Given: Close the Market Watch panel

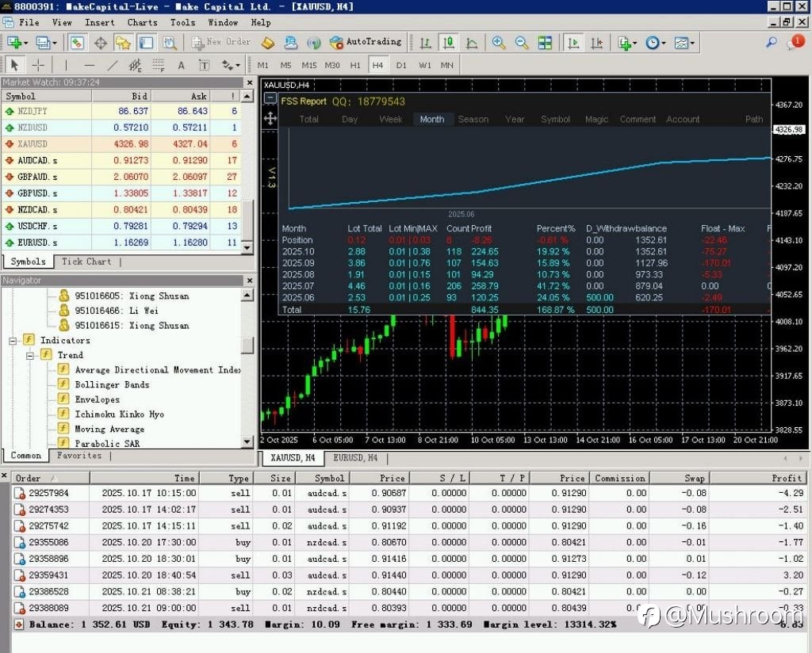Looking at the screenshot, I should pyautogui.click(x=250, y=82).
